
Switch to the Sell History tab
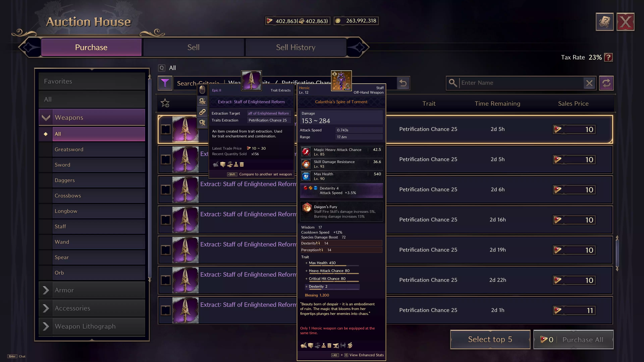click(x=296, y=47)
